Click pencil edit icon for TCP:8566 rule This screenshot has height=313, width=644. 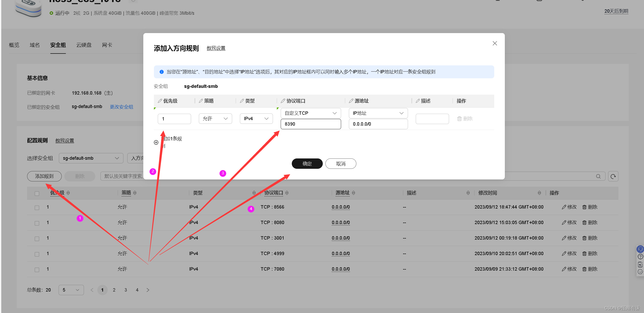pyautogui.click(x=564, y=207)
